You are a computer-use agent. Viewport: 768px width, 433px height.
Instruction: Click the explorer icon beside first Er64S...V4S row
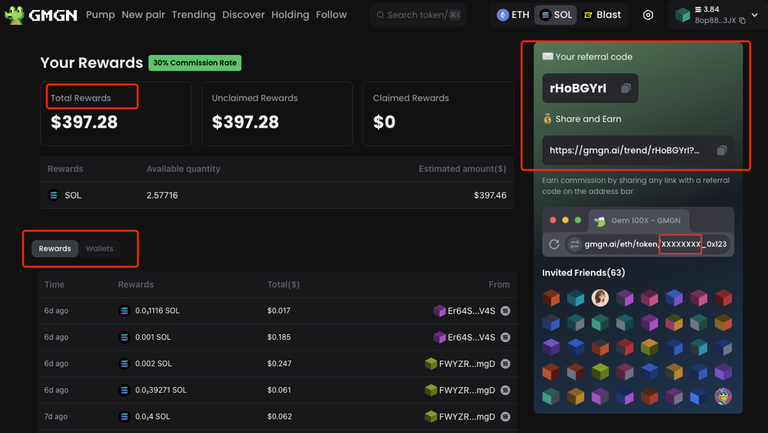tap(505, 311)
